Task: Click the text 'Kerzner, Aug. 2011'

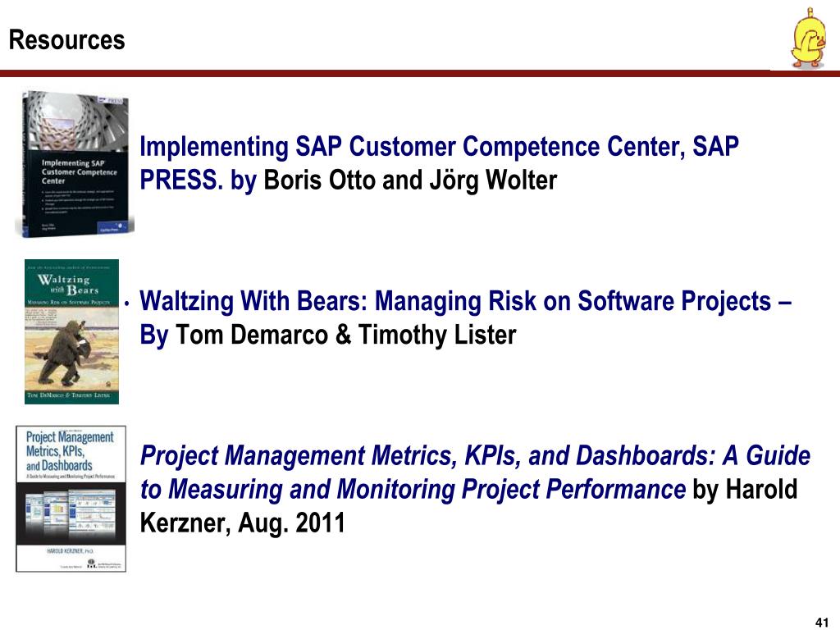Action: (x=242, y=523)
